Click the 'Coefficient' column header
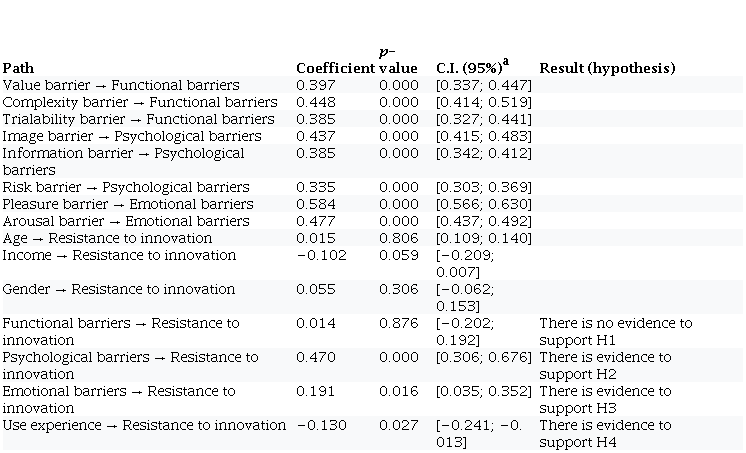746x453 pixels. [336, 68]
